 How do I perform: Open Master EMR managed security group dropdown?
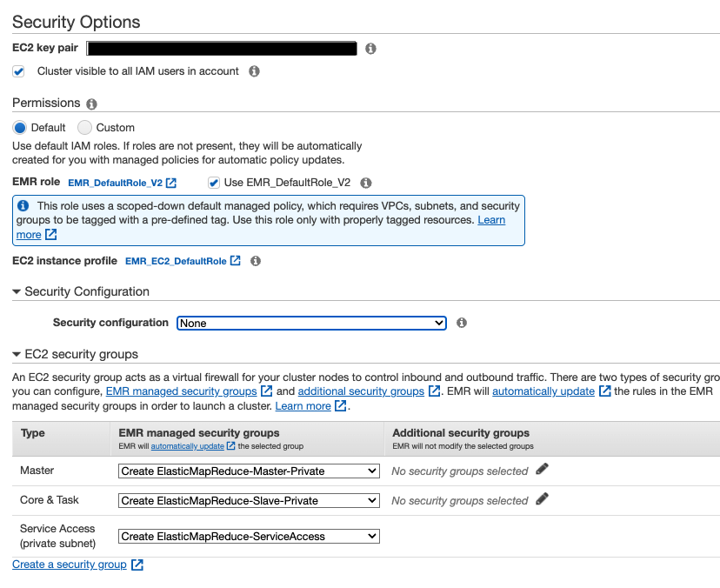point(249,471)
